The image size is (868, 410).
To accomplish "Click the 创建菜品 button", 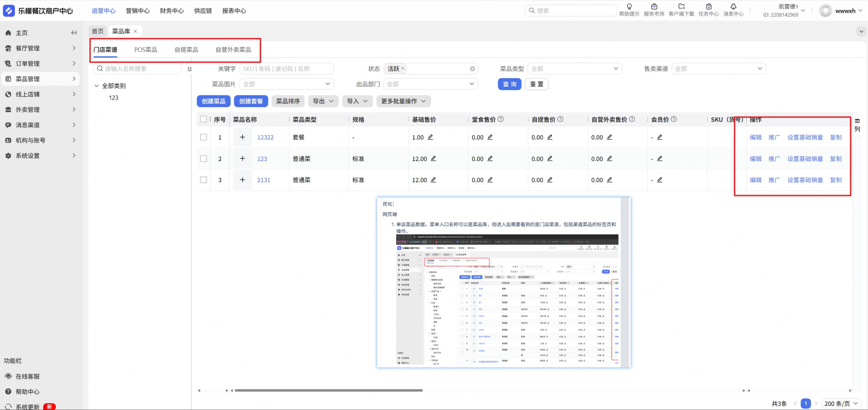I will click(x=213, y=101).
